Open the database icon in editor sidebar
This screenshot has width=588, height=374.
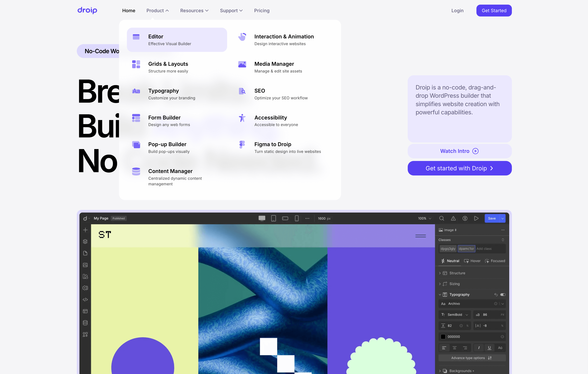[85, 323]
